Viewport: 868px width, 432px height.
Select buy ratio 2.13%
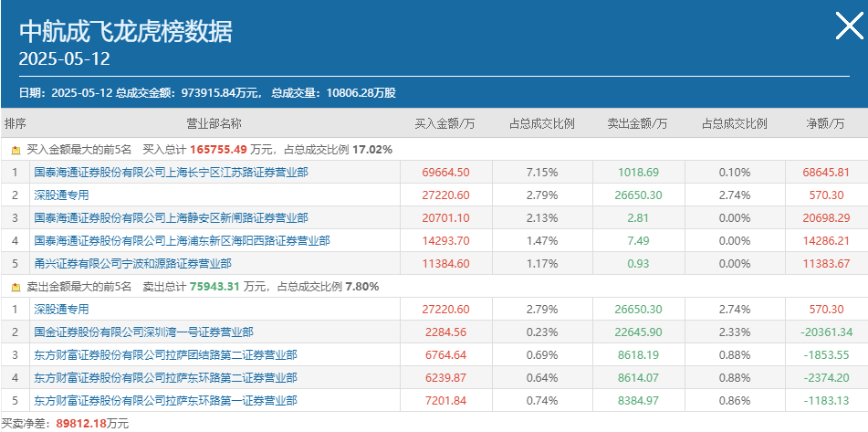pos(542,217)
